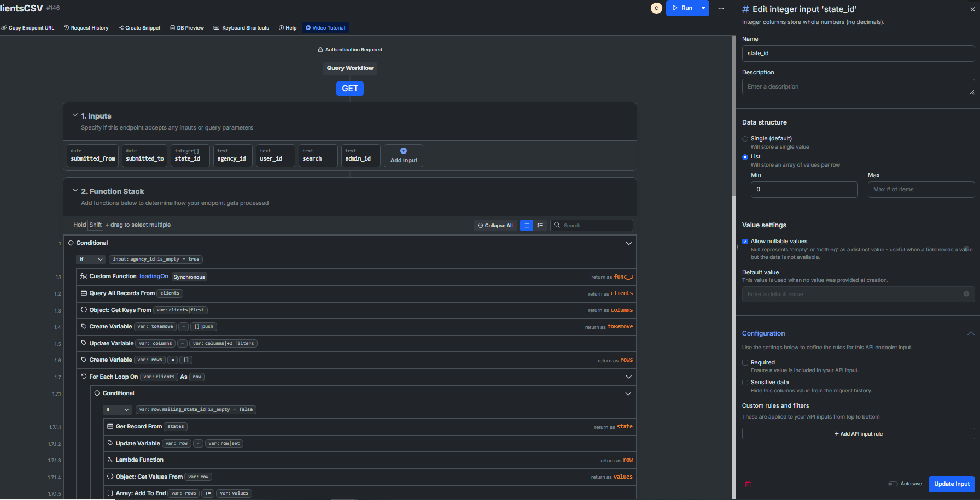This screenshot has width=980, height=500.
Task: Enable the Sensitive data checkbox
Action: (x=745, y=383)
